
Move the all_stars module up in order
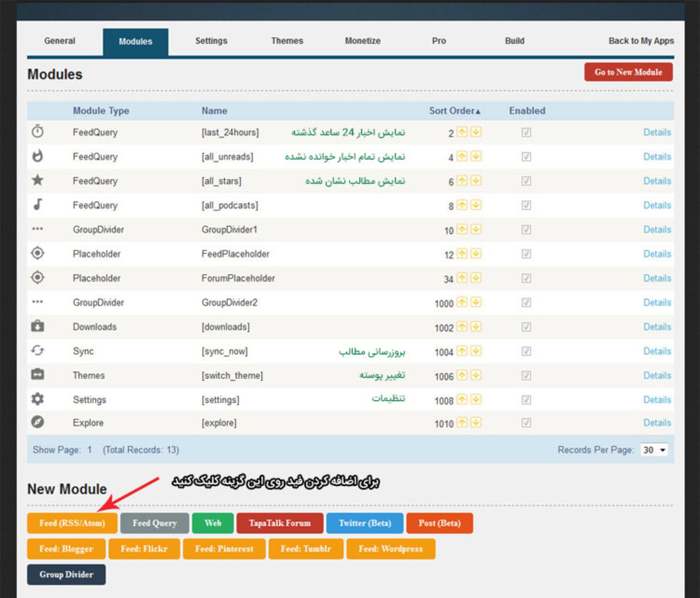pyautogui.click(x=462, y=180)
